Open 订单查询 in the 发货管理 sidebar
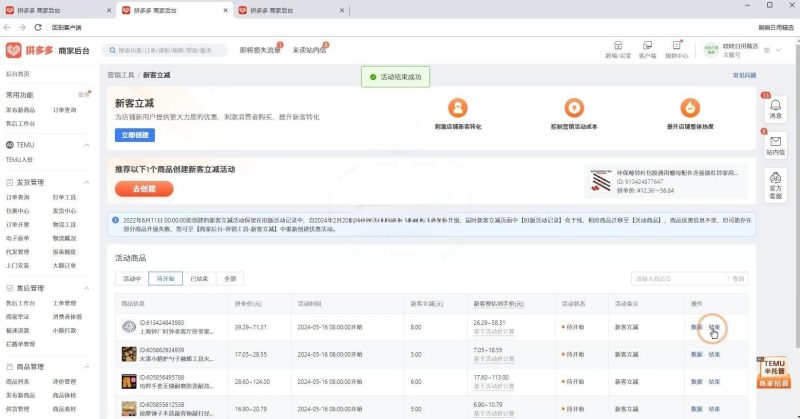Image resolution: width=800 pixels, height=419 pixels. [x=19, y=197]
